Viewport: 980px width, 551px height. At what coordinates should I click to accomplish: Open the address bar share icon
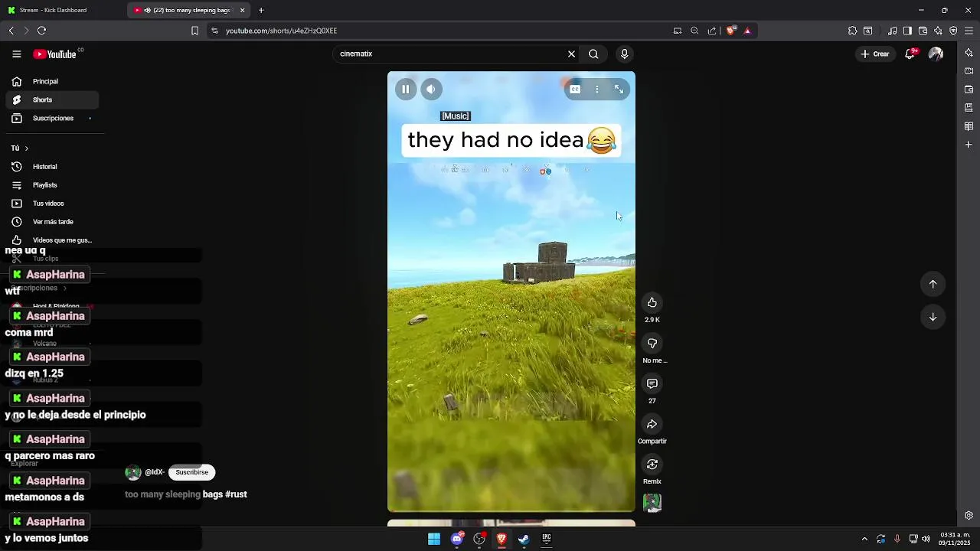(712, 31)
